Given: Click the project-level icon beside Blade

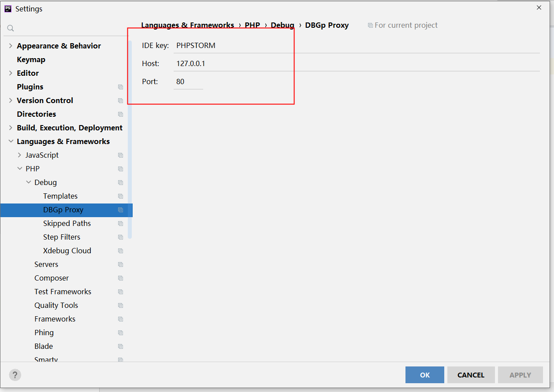Looking at the screenshot, I should point(120,346).
